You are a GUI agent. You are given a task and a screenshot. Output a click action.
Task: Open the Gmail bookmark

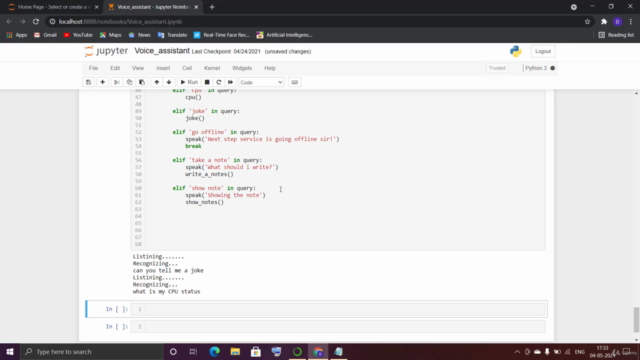coord(45,35)
